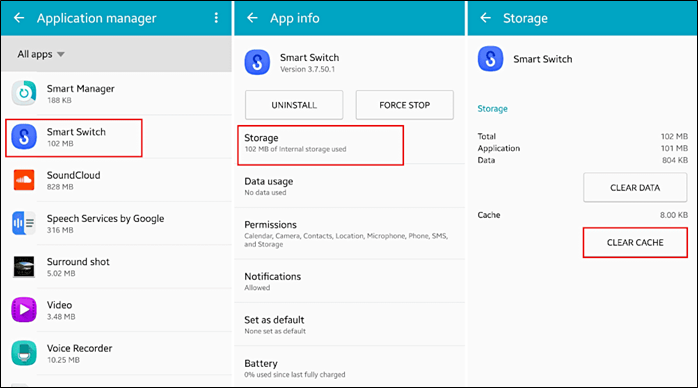This screenshot has height=388, width=698.
Task: Click the UNINSTALL button
Action: click(x=294, y=105)
